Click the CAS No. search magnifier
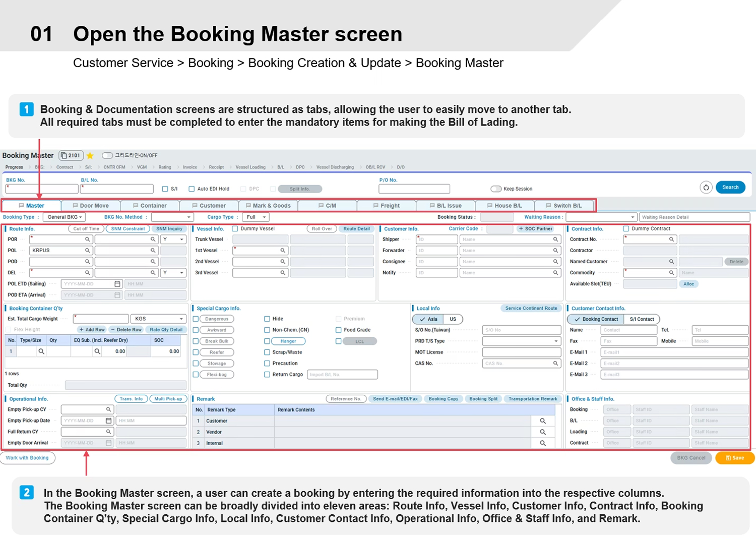Screen dimensions: 756x538 click(555, 364)
